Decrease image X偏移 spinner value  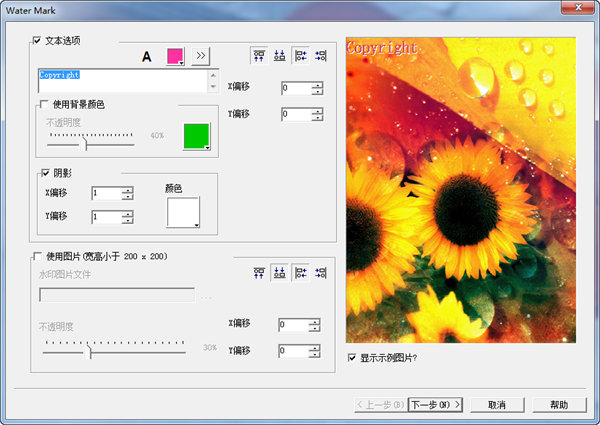315,328
